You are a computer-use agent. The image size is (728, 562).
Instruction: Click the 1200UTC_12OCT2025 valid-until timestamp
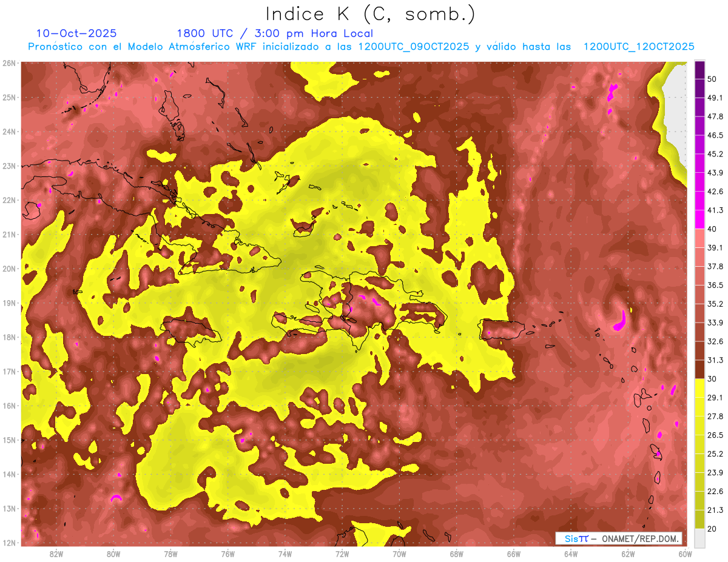click(x=638, y=47)
